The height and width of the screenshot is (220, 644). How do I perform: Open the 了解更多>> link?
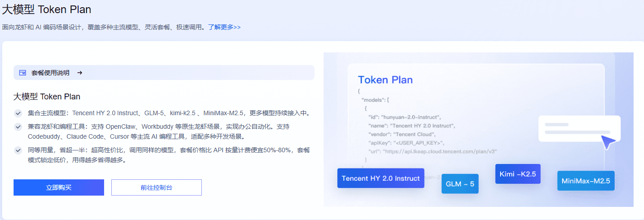click(x=224, y=27)
